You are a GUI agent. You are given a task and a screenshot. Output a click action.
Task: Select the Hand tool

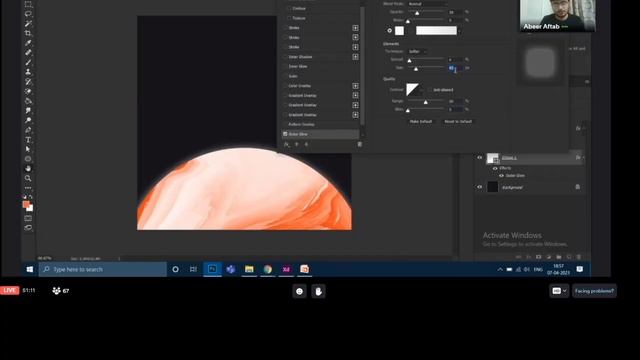click(x=28, y=169)
